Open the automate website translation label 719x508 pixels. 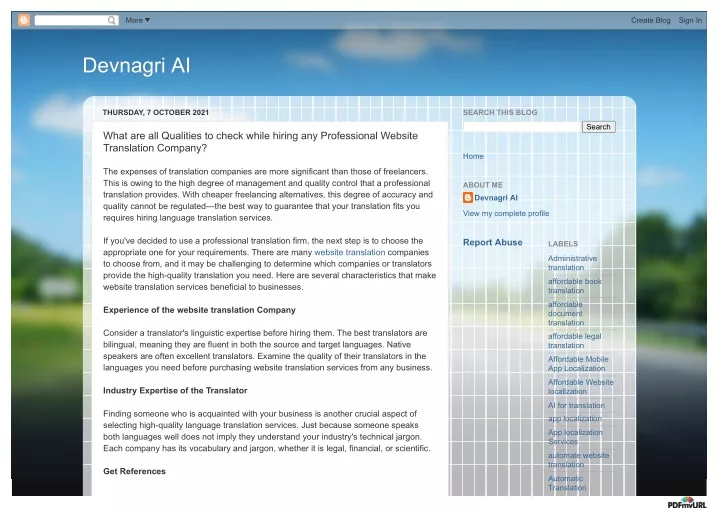click(578, 460)
